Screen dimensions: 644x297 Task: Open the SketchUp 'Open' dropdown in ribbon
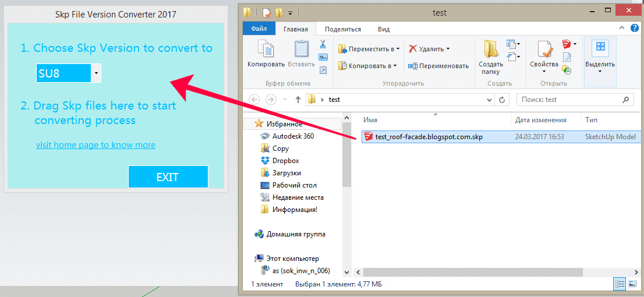tap(569, 44)
